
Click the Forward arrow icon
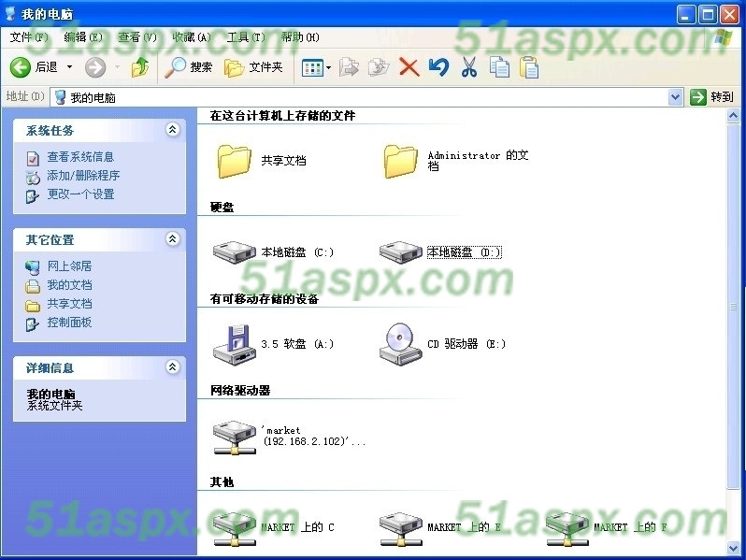[x=95, y=67]
